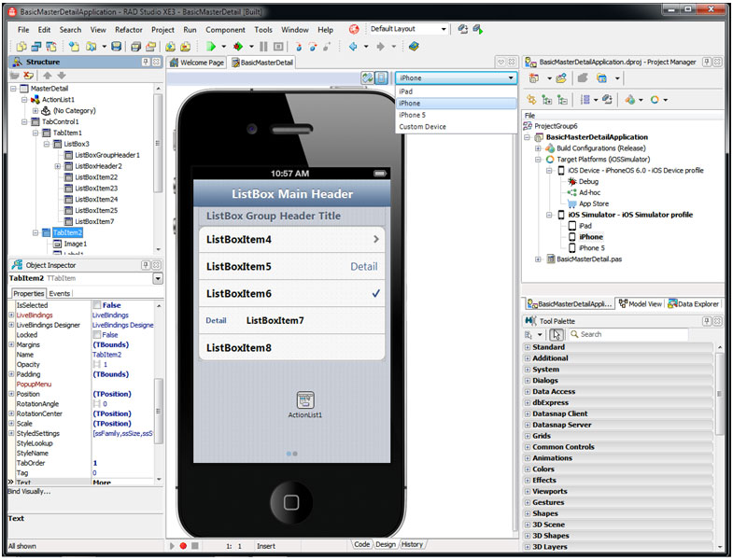Click the Set debug desktop icon
Image resolution: width=733 pixels, height=560 pixels.
tap(478, 30)
